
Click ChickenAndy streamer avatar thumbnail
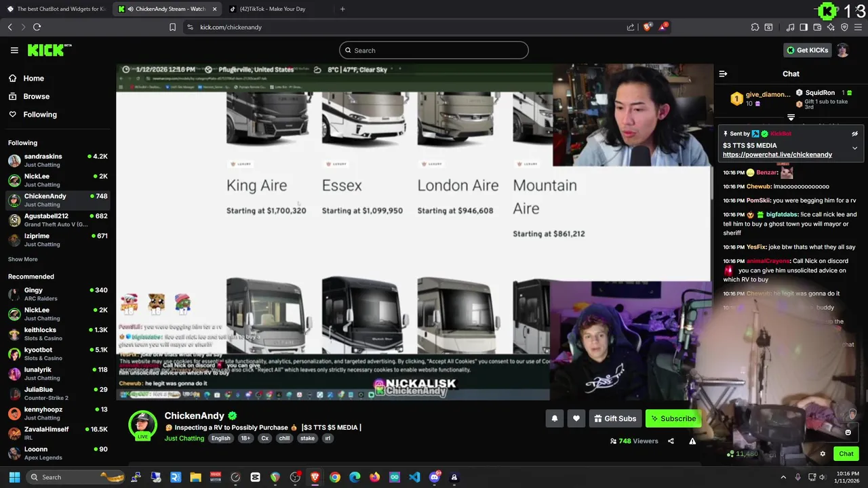142,425
